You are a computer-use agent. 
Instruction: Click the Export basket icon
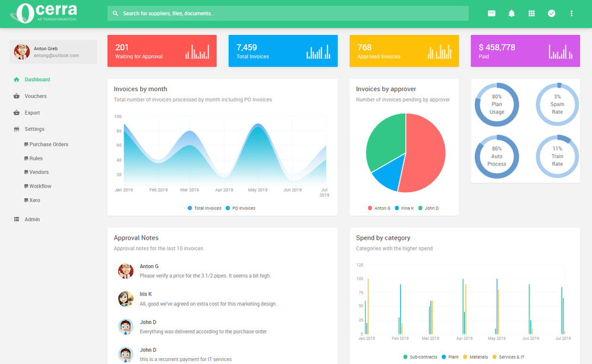pos(16,113)
